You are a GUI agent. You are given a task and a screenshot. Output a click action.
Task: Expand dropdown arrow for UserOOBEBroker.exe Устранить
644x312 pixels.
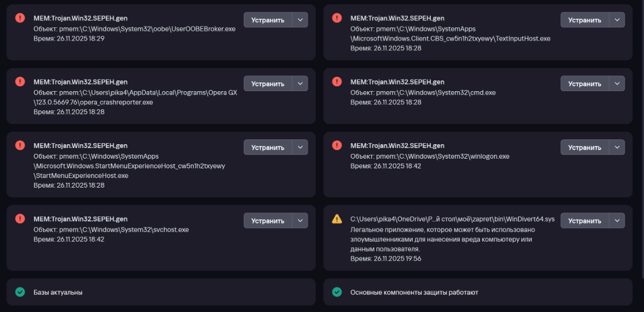(300, 20)
